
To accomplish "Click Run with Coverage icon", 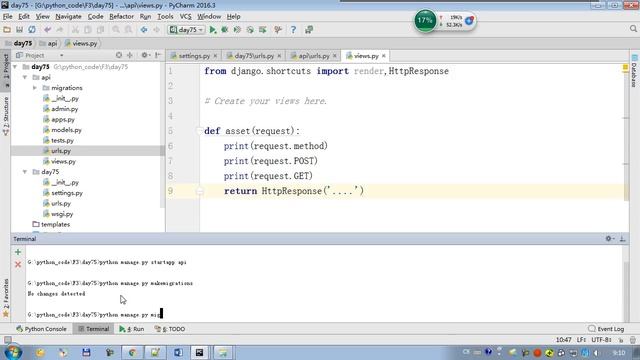I will (x=237, y=30).
